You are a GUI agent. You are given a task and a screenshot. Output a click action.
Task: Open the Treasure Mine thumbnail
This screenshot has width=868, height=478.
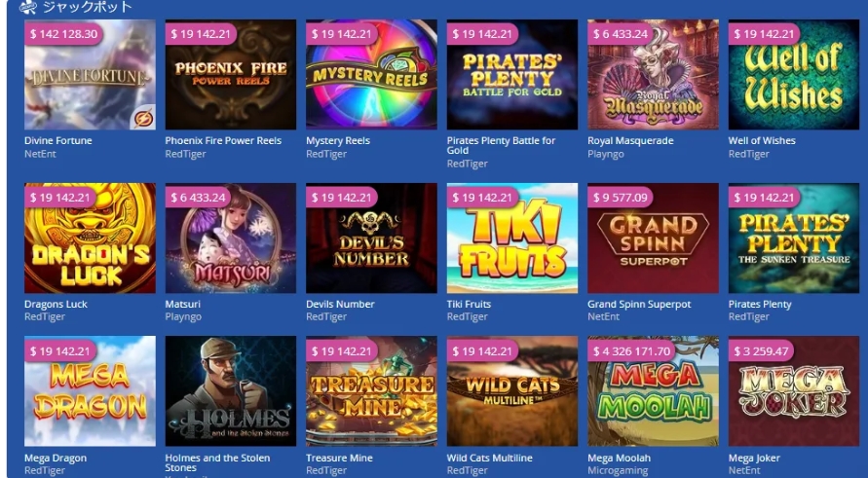pos(371,391)
